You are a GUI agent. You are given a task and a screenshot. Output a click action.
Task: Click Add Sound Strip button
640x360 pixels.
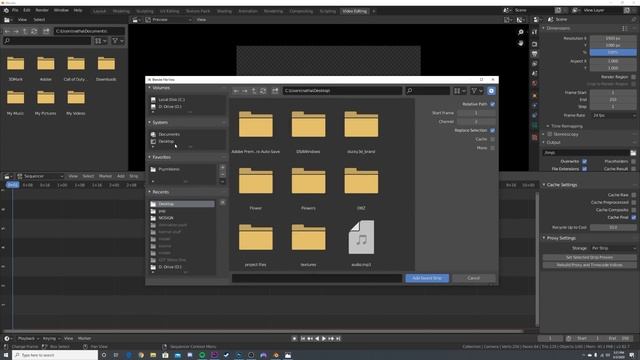(427, 278)
